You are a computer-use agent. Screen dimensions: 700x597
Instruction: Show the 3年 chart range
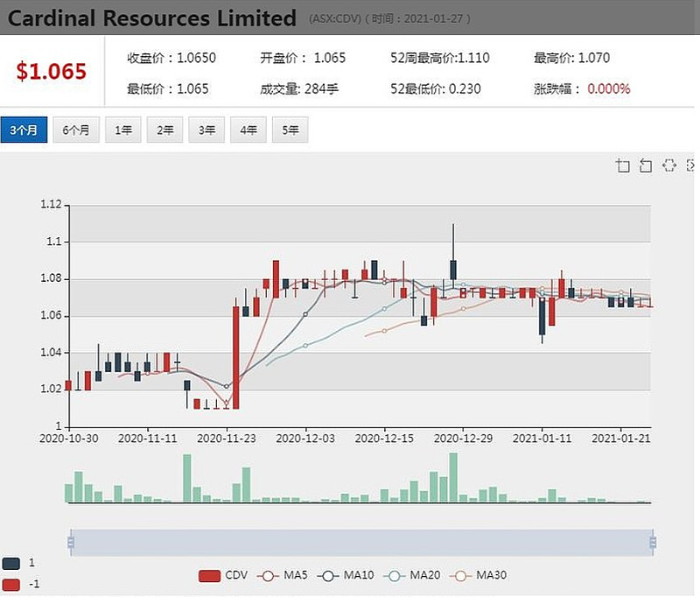[x=206, y=130]
